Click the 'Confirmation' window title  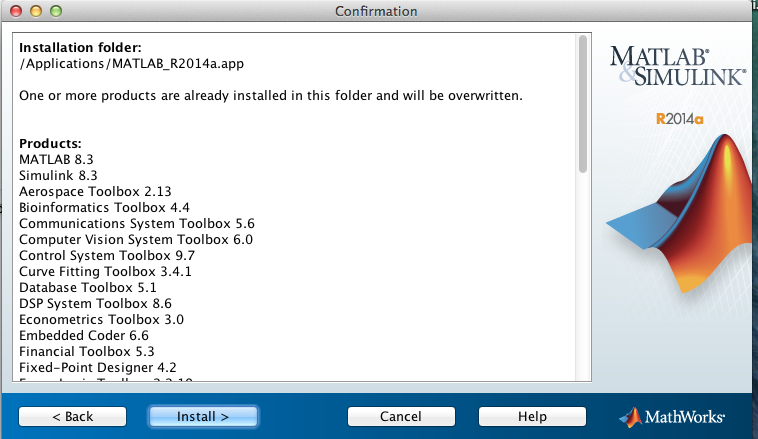pos(376,11)
